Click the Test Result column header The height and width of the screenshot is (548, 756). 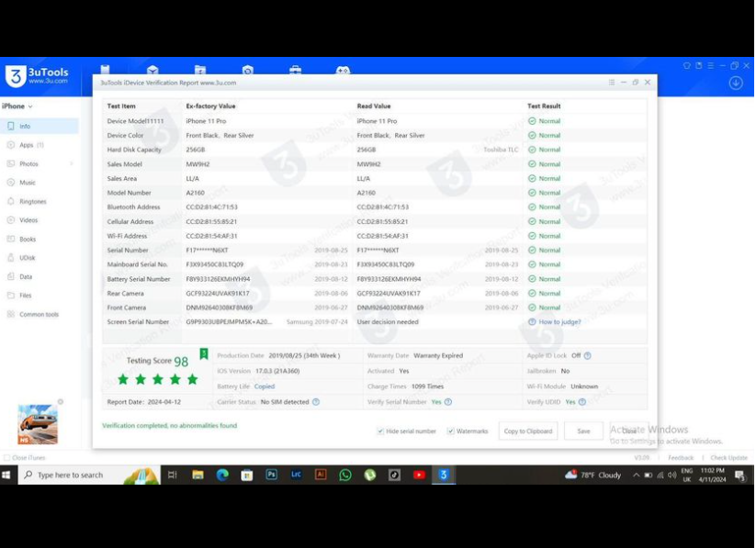point(544,106)
